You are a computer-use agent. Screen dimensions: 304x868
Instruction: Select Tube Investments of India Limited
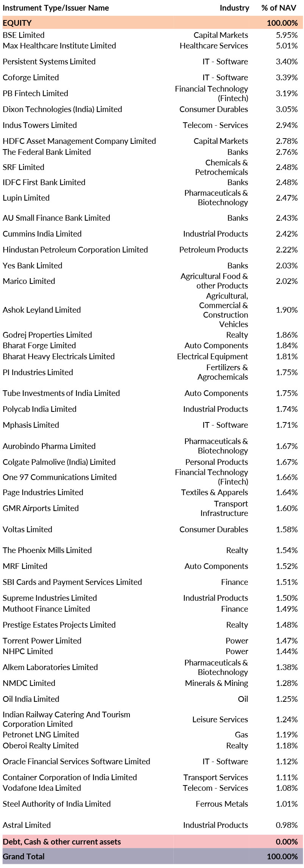pos(61,393)
